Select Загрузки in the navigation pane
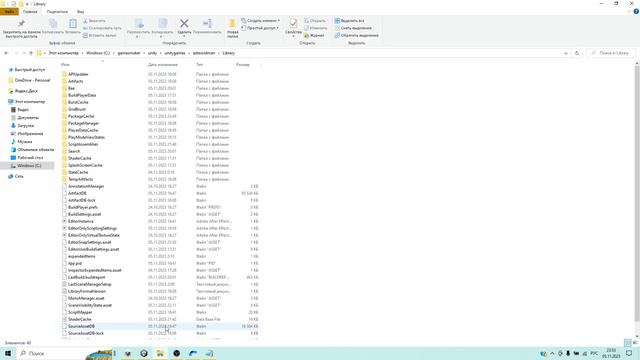 tap(22, 126)
